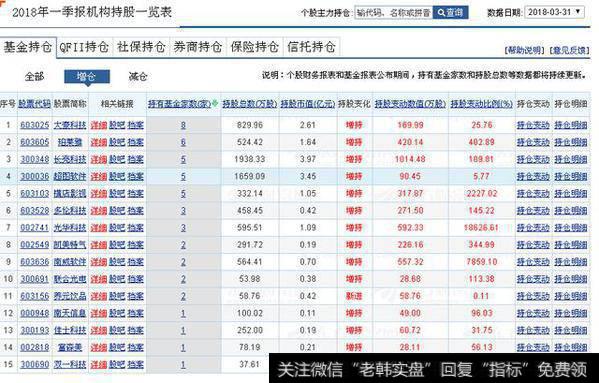Open 持仓明细 link in row 002818

(x=571, y=347)
